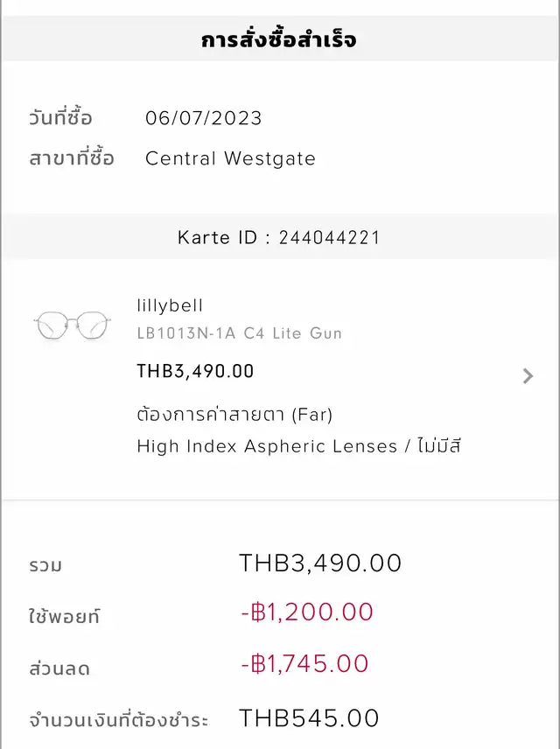Tap the lillybell glasses thumbnail image

pyautogui.click(x=72, y=325)
